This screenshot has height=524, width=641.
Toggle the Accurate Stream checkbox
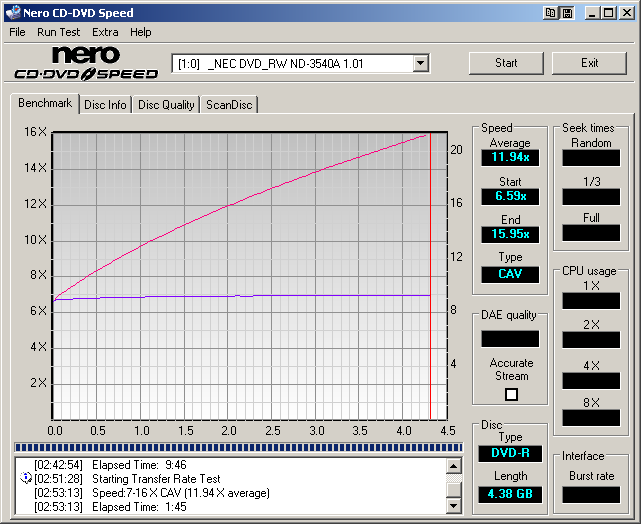(x=511, y=394)
